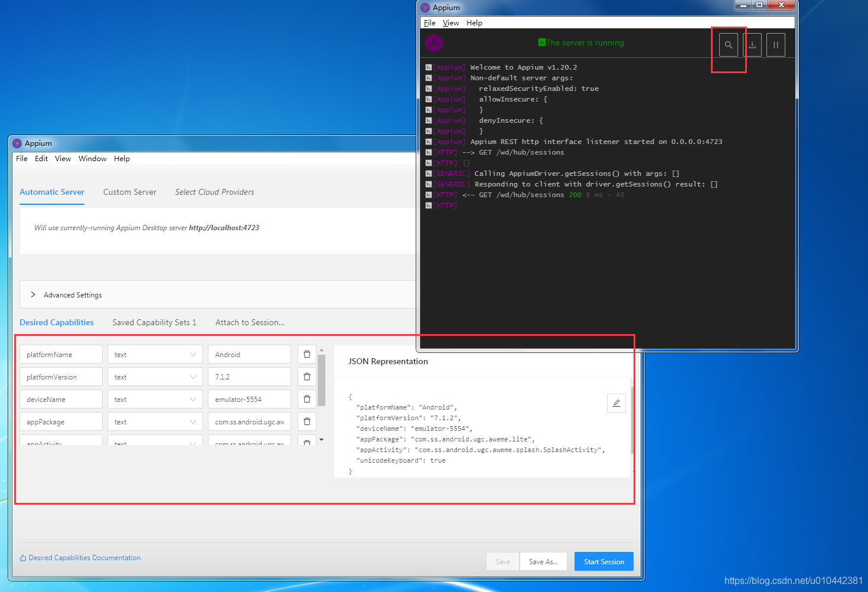Click the appPackage name field
Image resolution: width=868 pixels, height=592 pixels.
click(x=61, y=421)
